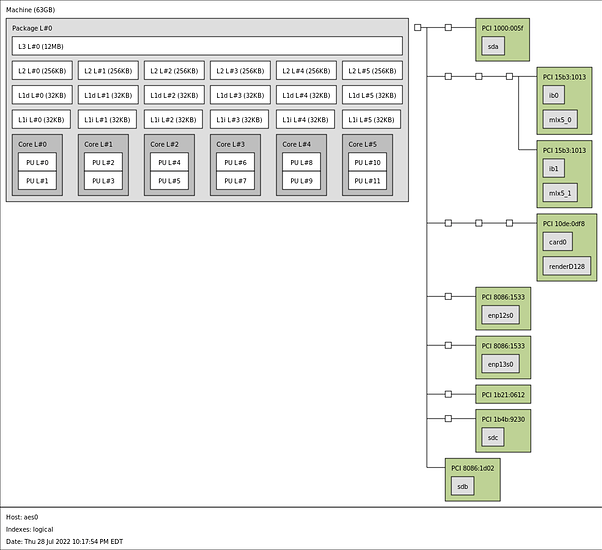The image size is (602, 550).
Task: Select L1i L#1 (32KB) cache
Action: [107, 119]
